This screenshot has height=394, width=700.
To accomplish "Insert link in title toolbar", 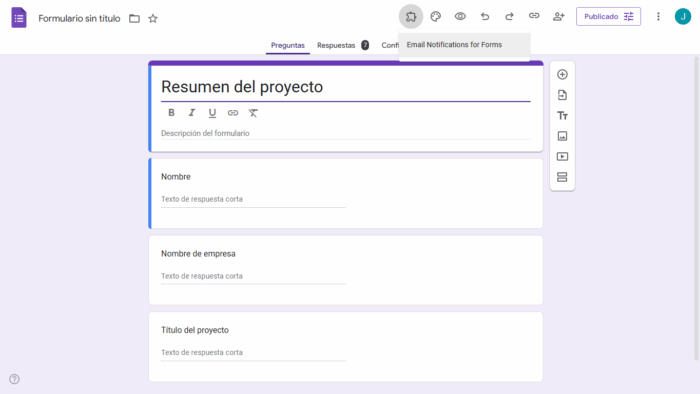I will click(x=233, y=113).
